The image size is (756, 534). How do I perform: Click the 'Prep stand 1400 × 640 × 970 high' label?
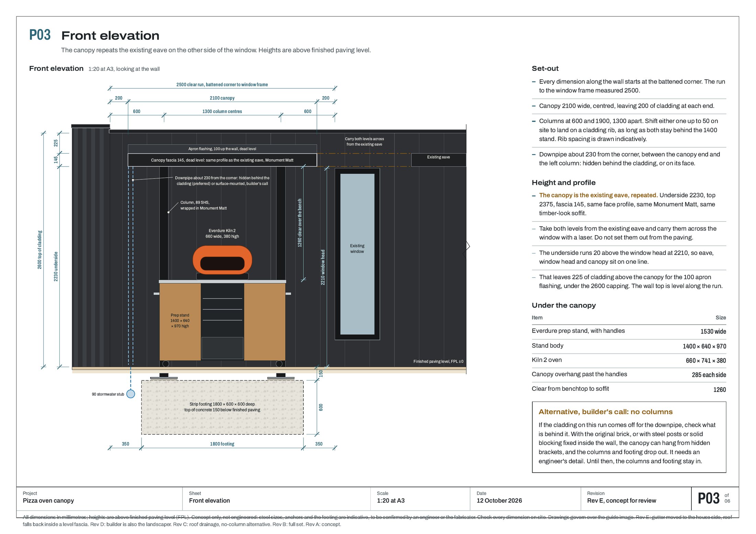click(180, 320)
